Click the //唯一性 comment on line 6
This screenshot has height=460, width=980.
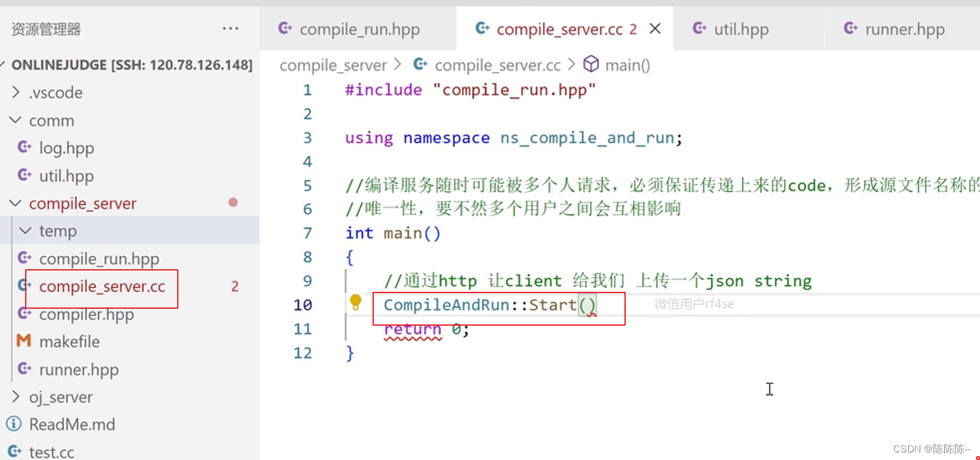point(513,209)
